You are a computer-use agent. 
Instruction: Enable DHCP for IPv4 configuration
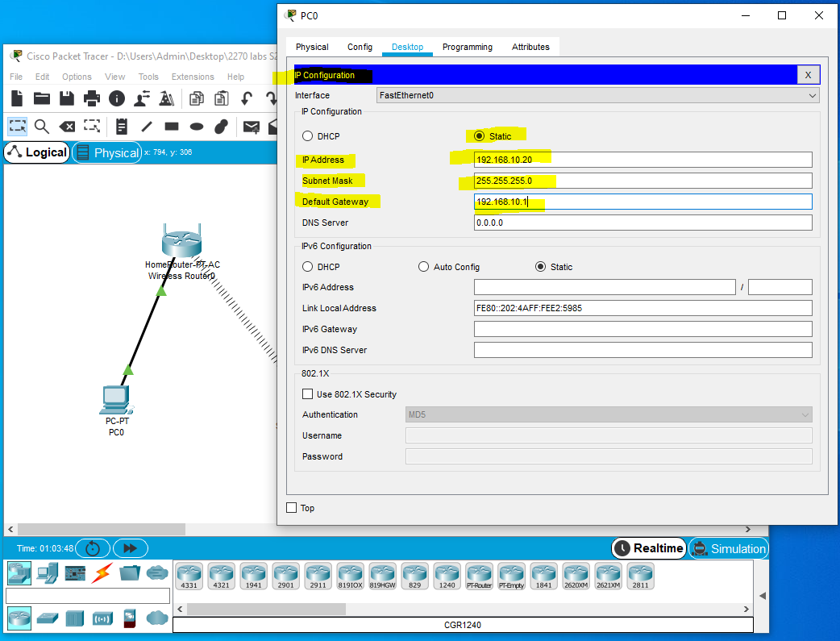[x=307, y=135]
